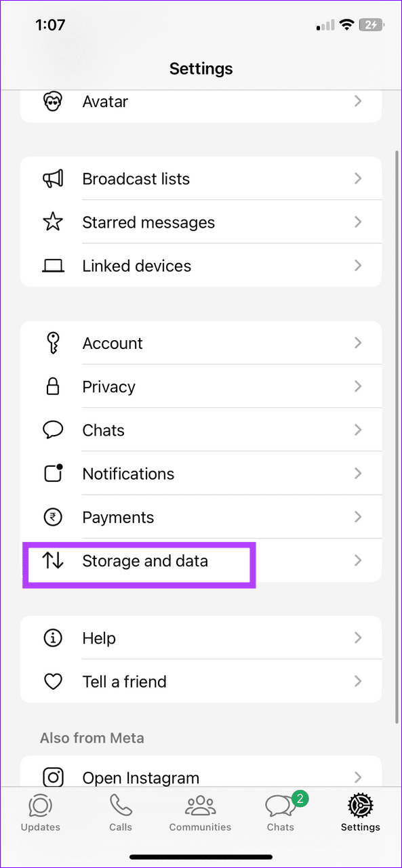Tap the Account key icon
Screen dimensions: 402x868
coord(53,343)
